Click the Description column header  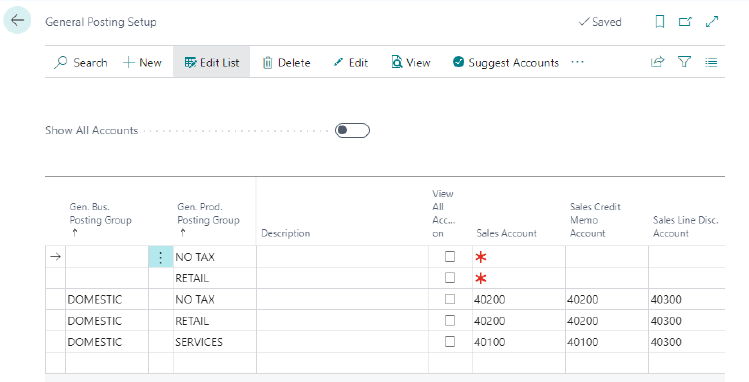[286, 233]
